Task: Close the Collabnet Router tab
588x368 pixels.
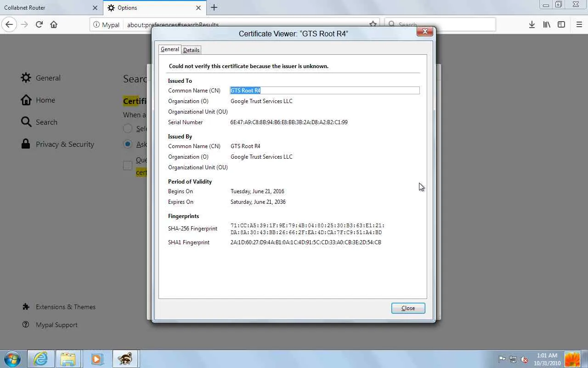Action: pyautogui.click(x=95, y=8)
